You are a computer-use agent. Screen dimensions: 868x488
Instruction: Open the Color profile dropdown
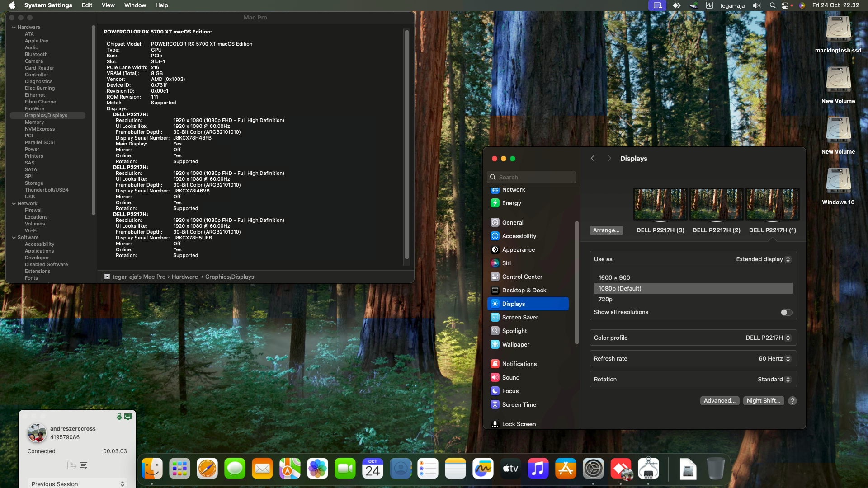click(768, 338)
